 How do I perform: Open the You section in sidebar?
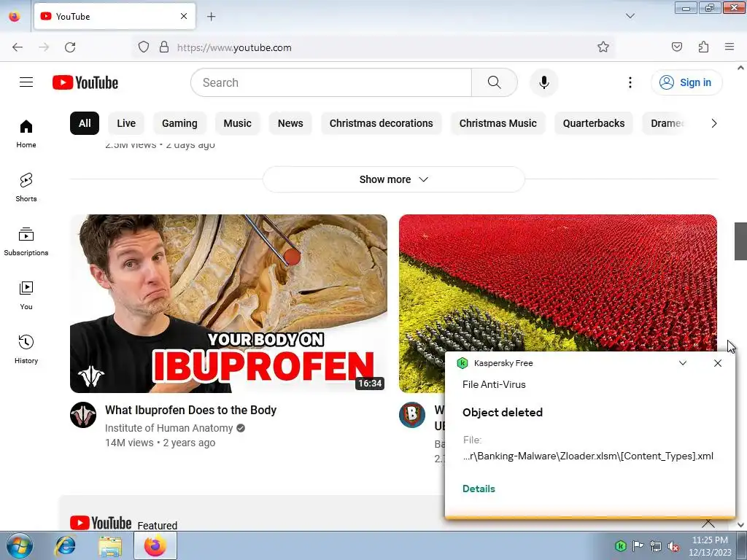pyautogui.click(x=26, y=296)
